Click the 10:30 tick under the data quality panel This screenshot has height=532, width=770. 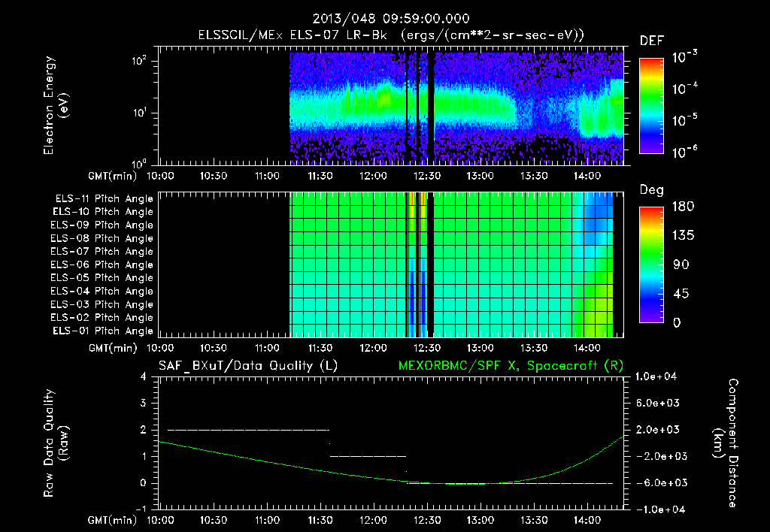tap(214, 520)
